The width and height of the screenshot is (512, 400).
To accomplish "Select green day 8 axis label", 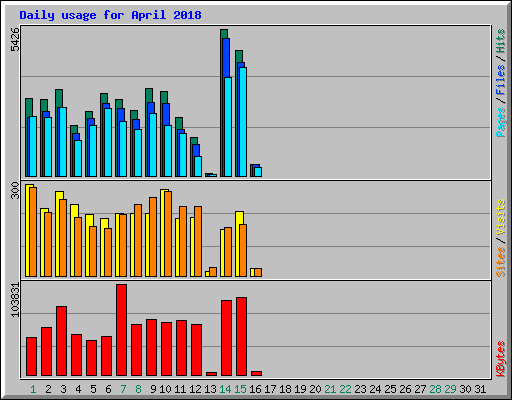I will coord(138,389).
